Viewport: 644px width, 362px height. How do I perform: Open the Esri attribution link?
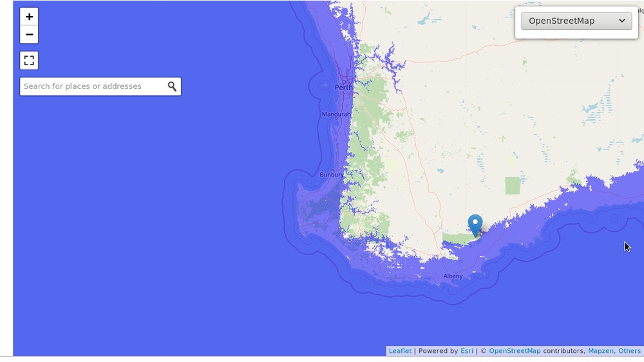coord(466,351)
